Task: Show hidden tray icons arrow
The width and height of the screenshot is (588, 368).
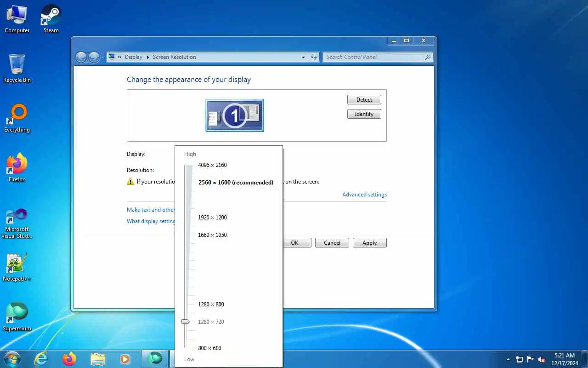Action: [x=508, y=359]
